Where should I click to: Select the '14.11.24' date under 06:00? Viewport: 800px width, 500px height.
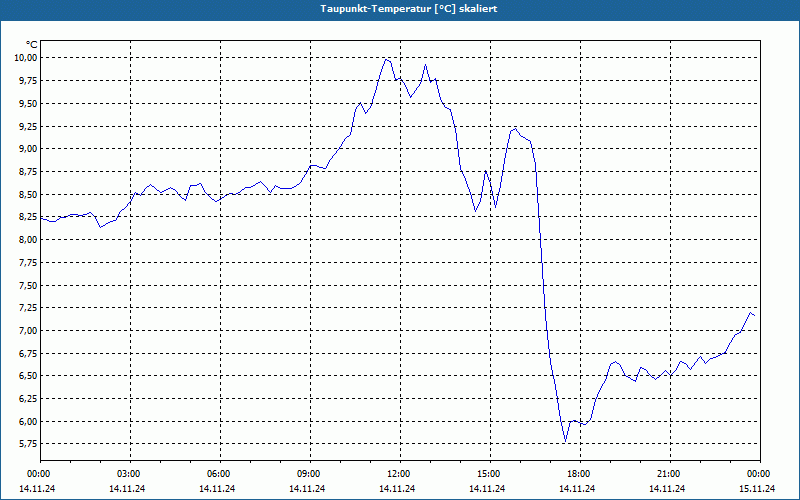tap(217, 488)
